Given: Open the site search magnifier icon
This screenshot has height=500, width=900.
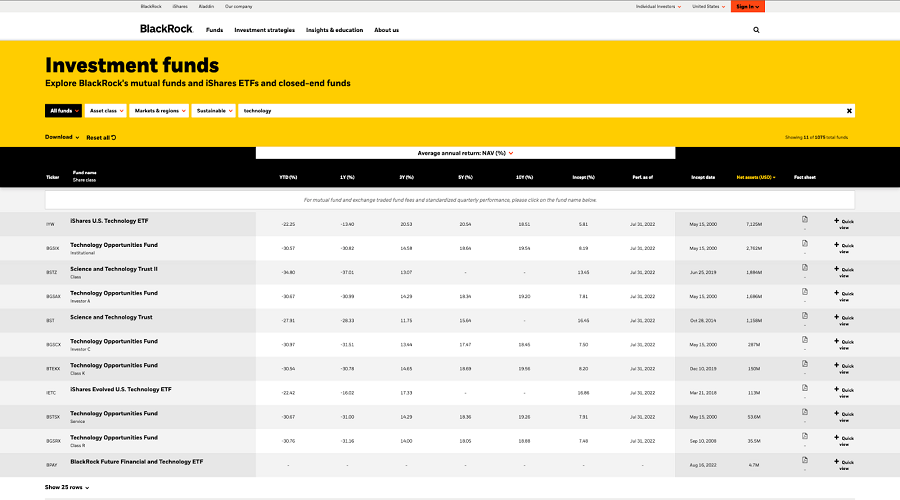Looking at the screenshot, I should point(756,30).
